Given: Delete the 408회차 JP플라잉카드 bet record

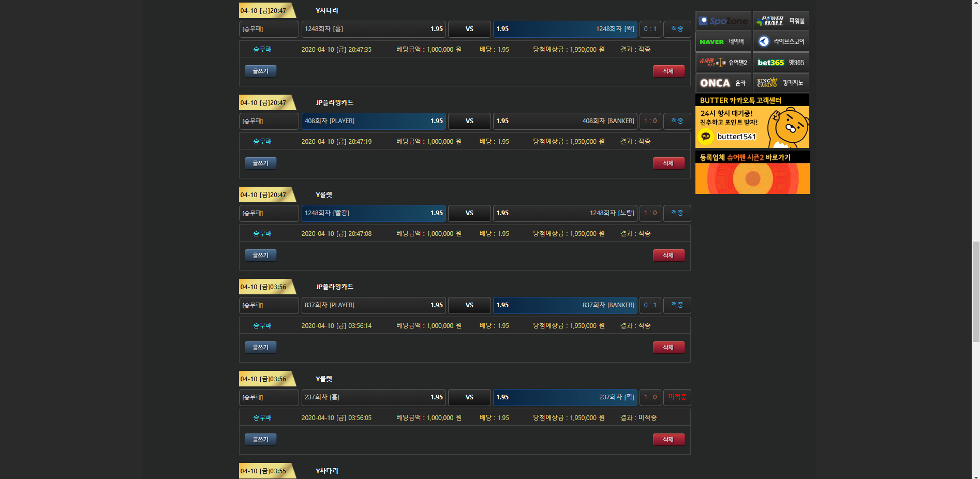Looking at the screenshot, I should [x=668, y=163].
